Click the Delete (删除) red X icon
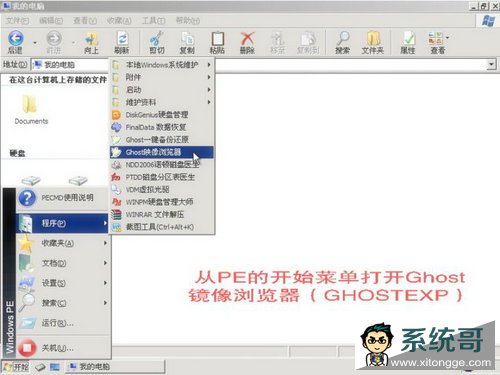Viewport: 500px width, 375px height. (x=247, y=39)
